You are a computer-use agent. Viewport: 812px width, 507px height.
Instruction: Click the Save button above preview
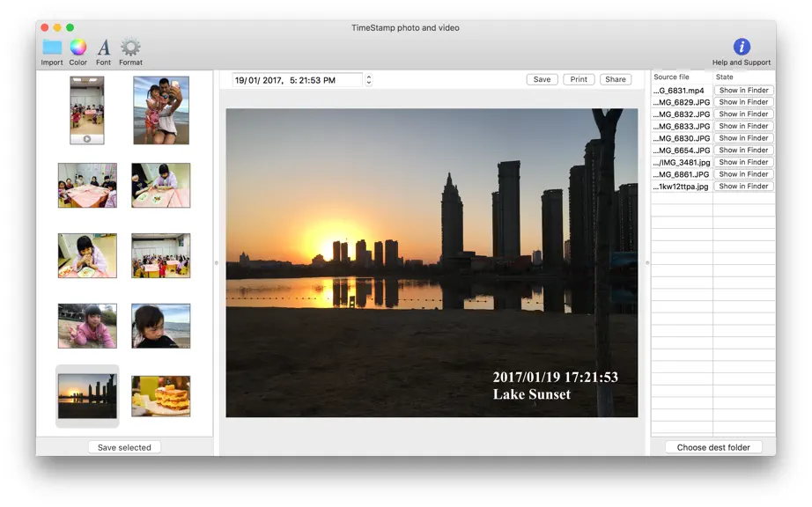[543, 79]
